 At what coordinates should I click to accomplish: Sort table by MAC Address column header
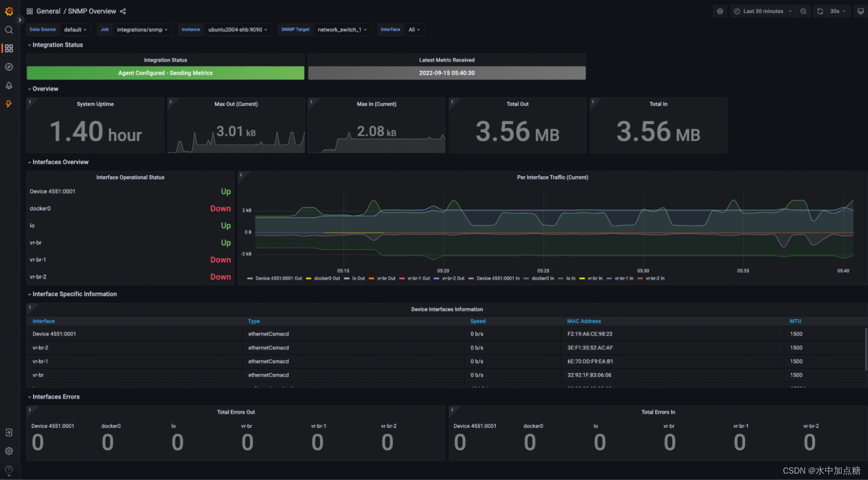pos(584,321)
